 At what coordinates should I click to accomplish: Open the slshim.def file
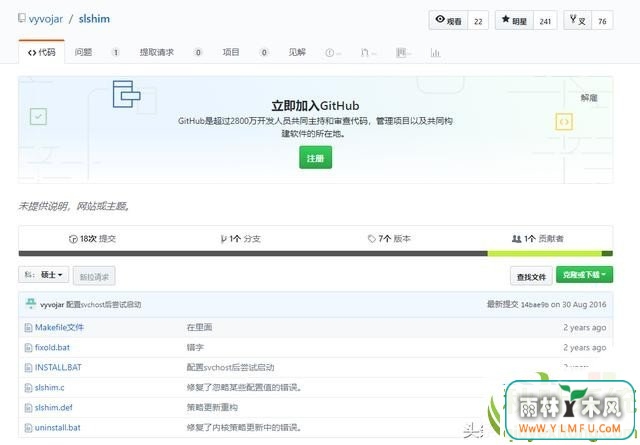(53, 407)
